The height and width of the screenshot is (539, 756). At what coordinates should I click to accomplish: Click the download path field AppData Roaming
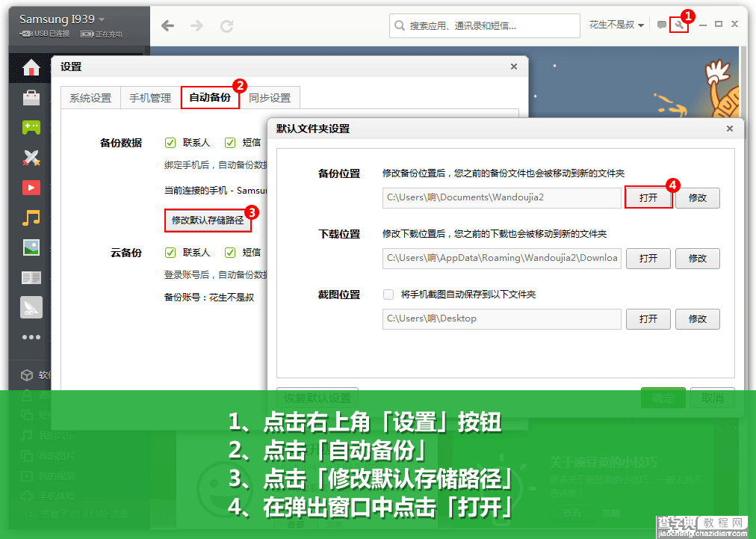pos(501,259)
